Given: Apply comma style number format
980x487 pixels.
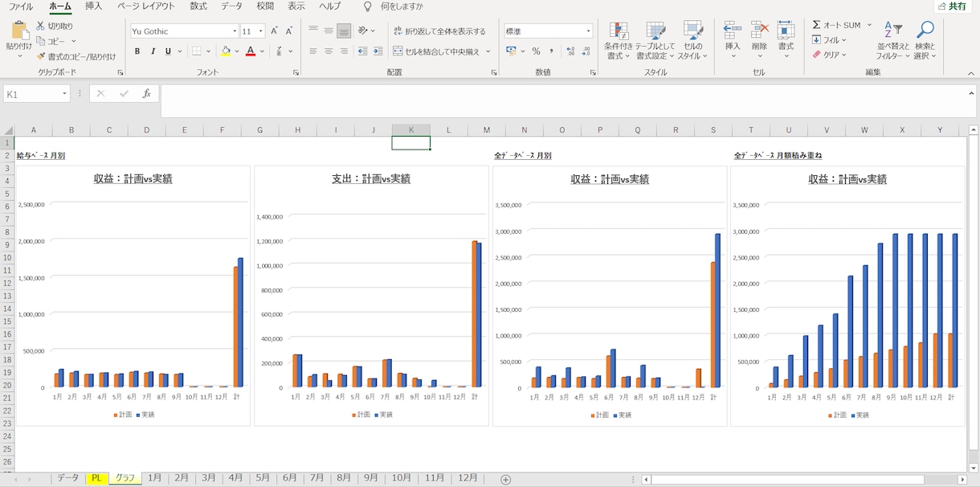Looking at the screenshot, I should (551, 51).
